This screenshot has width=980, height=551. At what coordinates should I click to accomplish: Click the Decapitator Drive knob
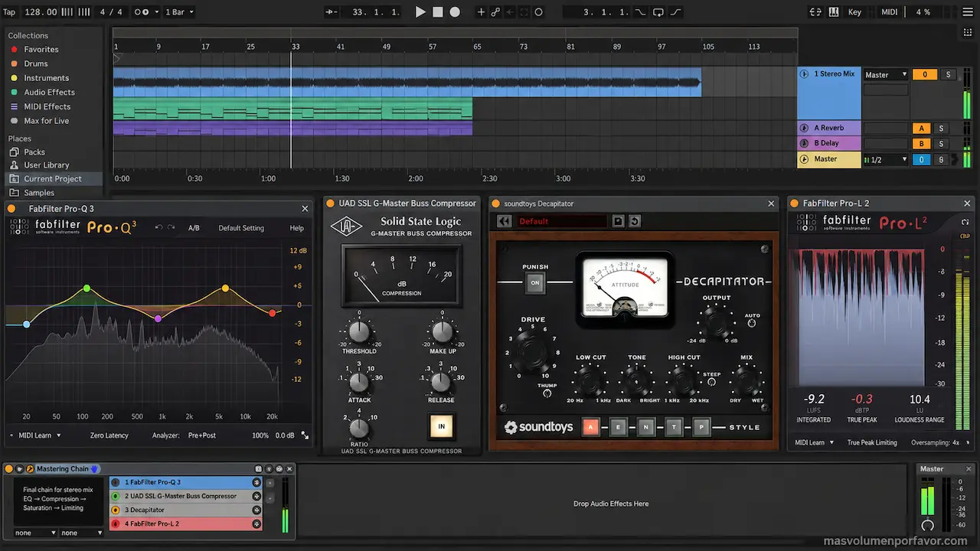point(533,351)
